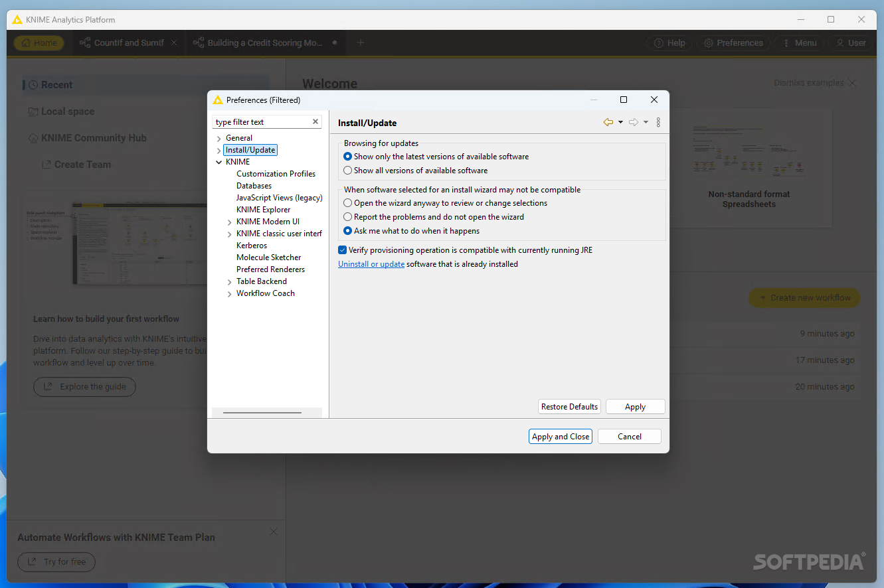Toggle Verify provisioning operation JRE checkbox

click(343, 250)
